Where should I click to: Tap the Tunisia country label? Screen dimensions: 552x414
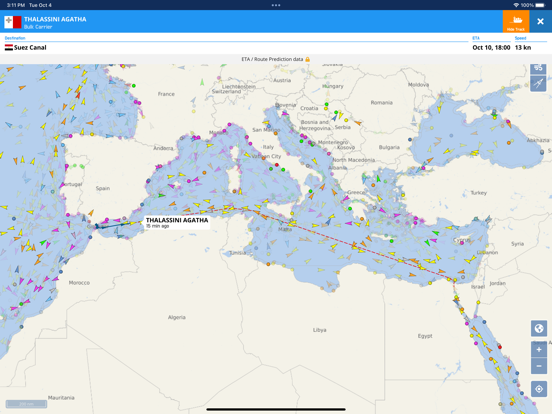(x=238, y=253)
